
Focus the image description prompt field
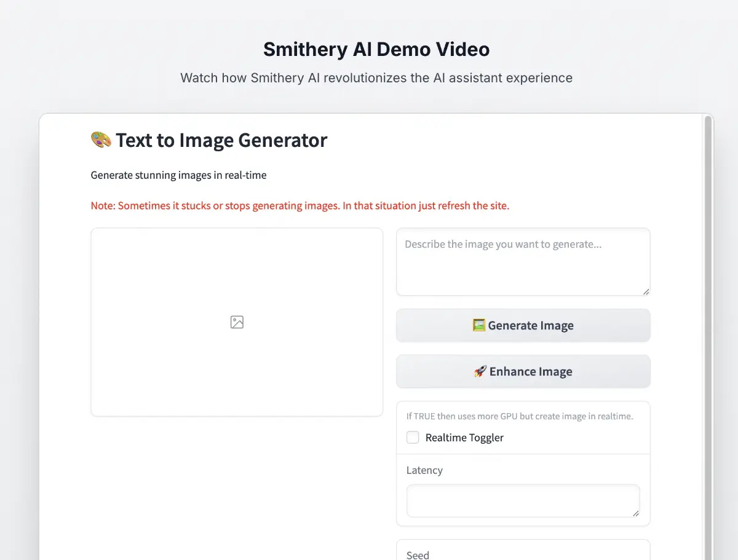[x=523, y=261]
